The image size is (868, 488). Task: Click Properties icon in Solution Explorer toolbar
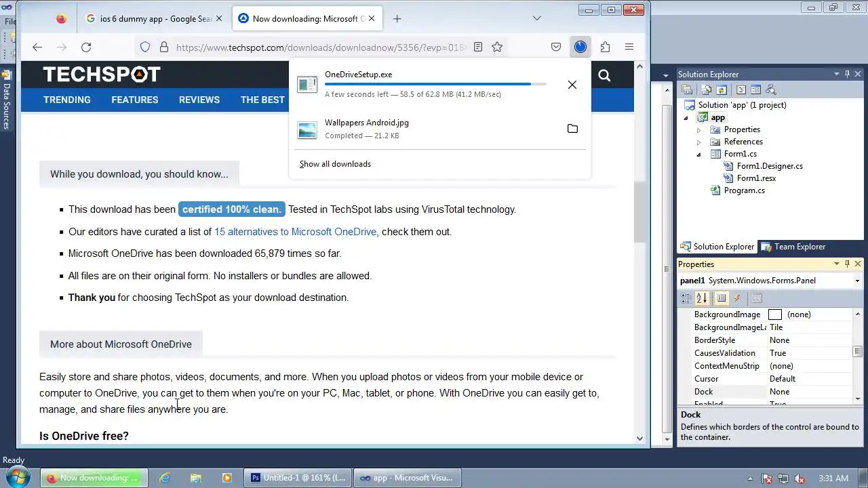[x=687, y=89]
